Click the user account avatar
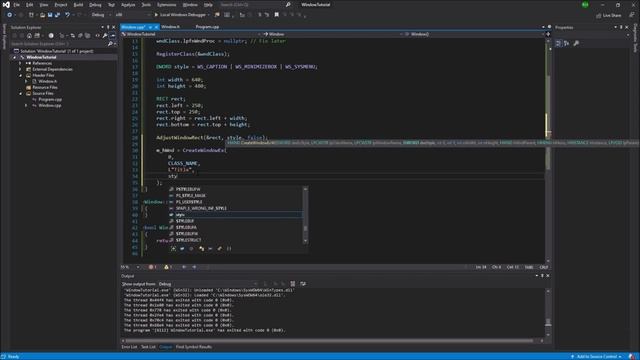 585,5
